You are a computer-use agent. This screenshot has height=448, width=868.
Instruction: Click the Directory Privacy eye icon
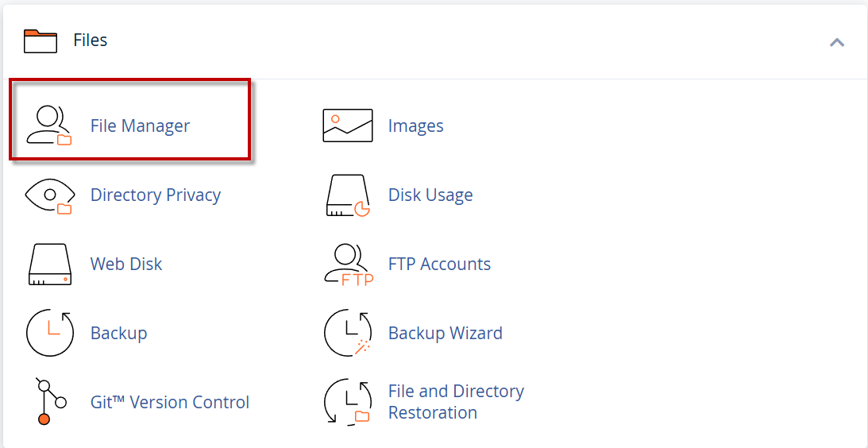(x=49, y=195)
